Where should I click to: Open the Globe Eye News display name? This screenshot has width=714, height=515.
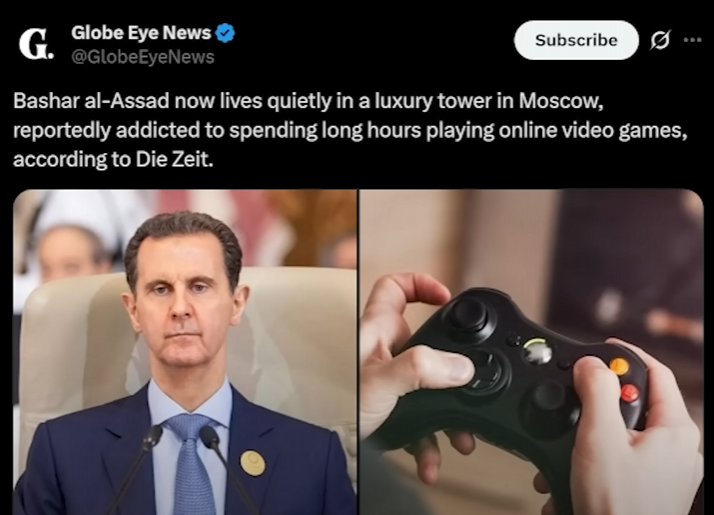tap(141, 33)
